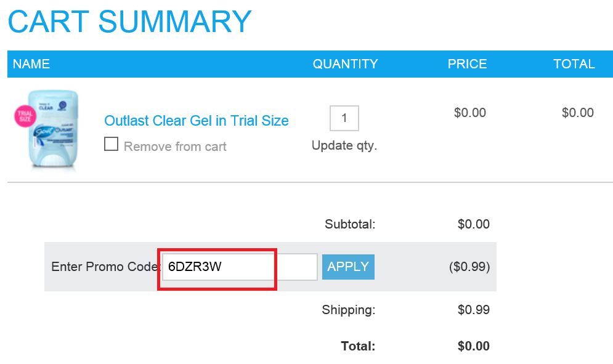Viewport: 613px width, 364px height.
Task: Click inside the promo code field
Action: click(240, 267)
